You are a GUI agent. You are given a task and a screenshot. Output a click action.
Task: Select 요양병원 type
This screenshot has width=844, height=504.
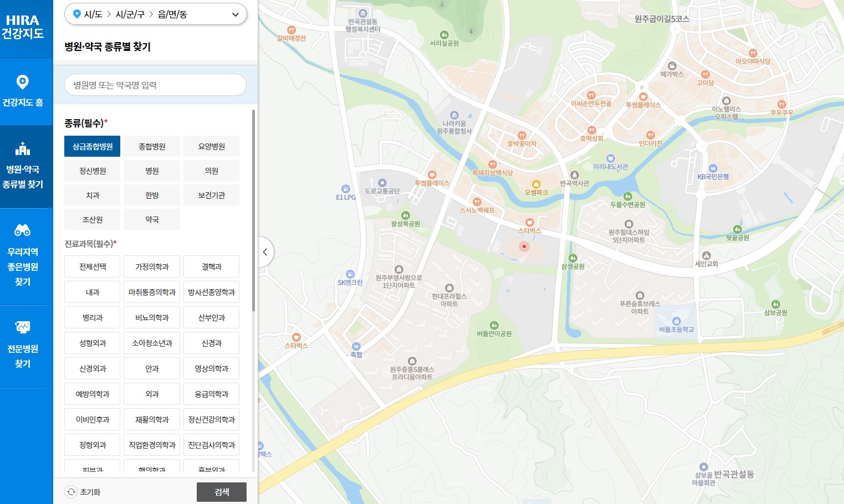click(211, 146)
